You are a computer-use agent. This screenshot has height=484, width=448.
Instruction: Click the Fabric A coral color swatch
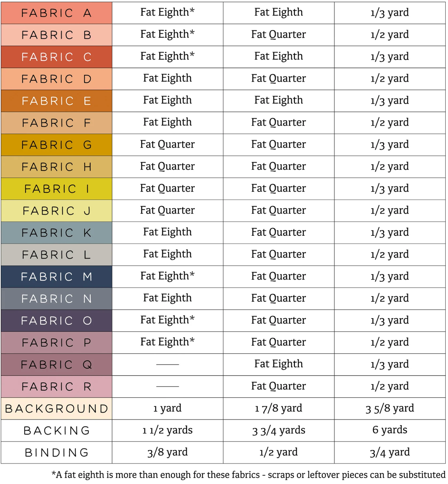pos(56,13)
